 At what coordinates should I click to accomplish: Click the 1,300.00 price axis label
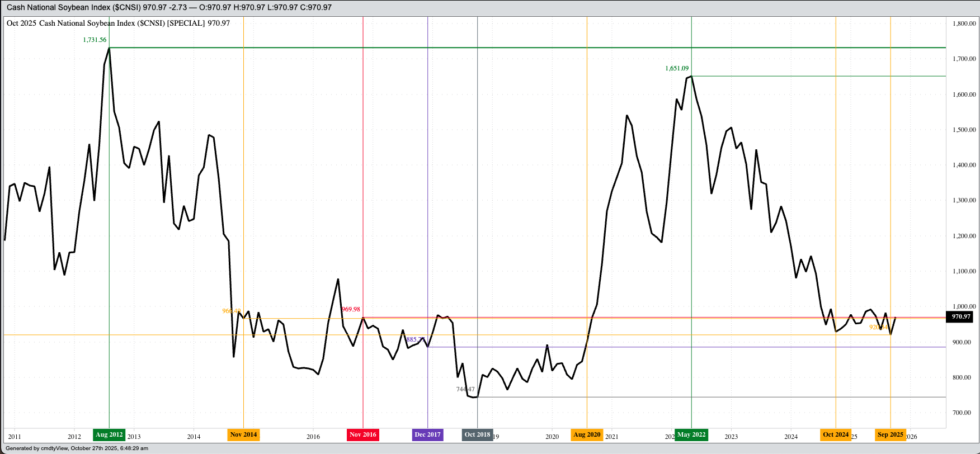pos(964,200)
